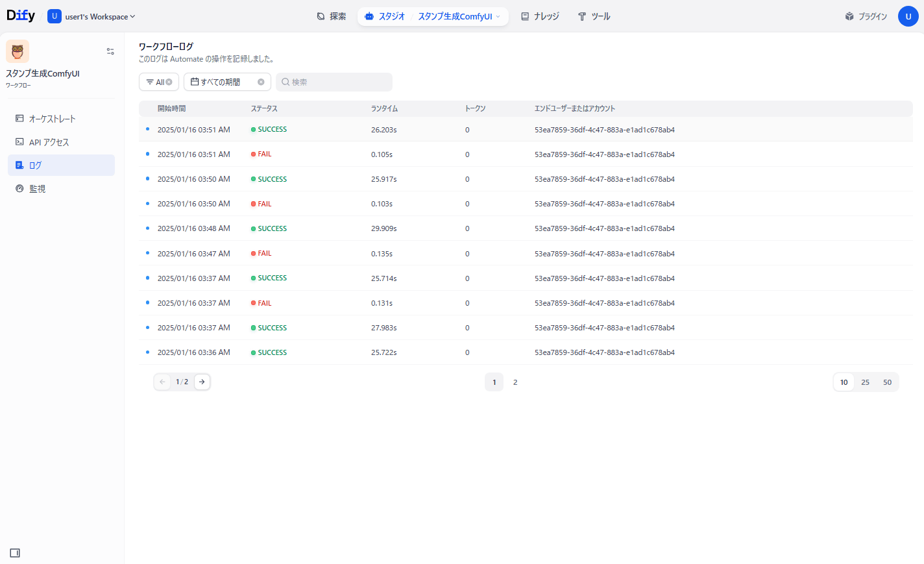The height and width of the screenshot is (564, 924).
Task: Switch to ナレッジ tab
Action: click(x=540, y=16)
